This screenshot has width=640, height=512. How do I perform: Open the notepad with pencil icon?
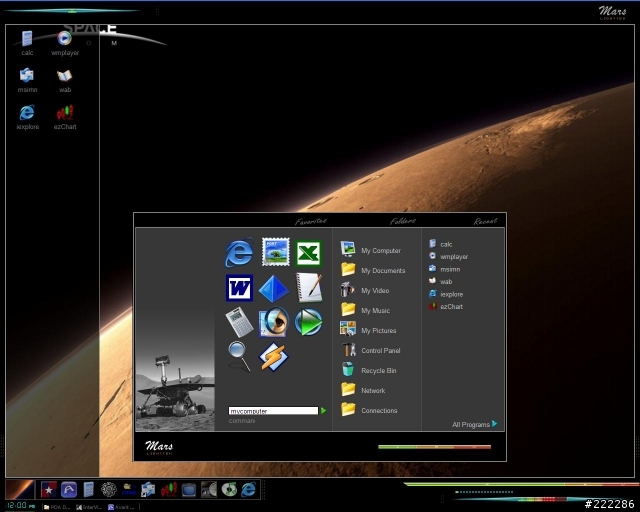coord(309,287)
